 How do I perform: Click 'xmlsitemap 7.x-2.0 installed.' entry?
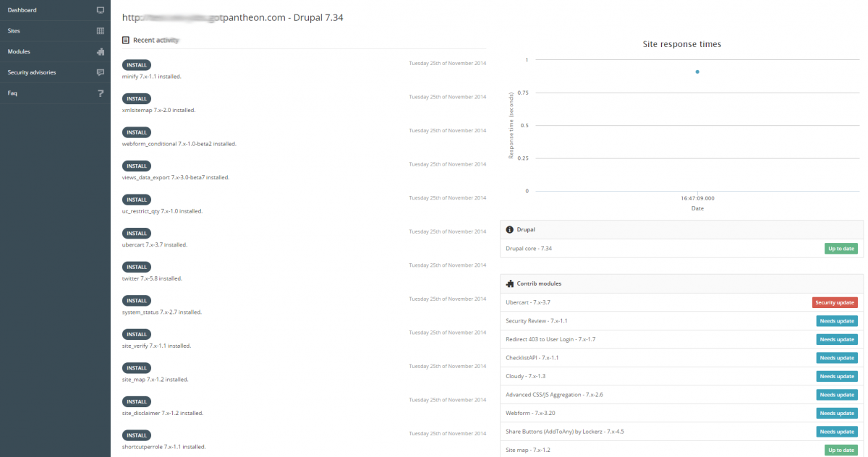159,110
